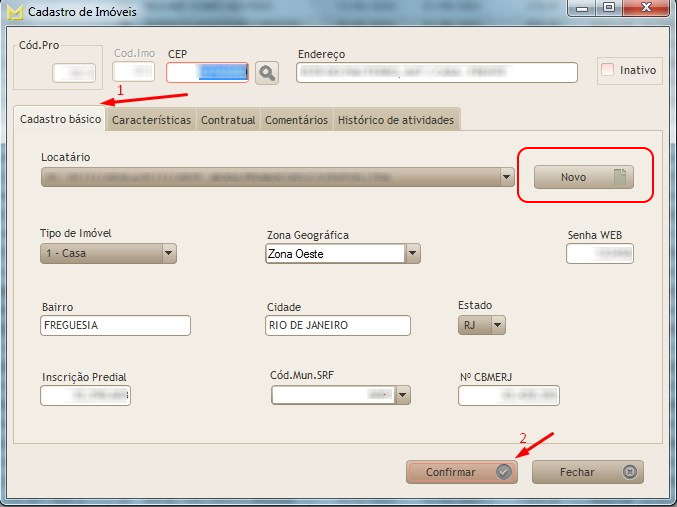Expand the Estado RJ dropdown
The width and height of the screenshot is (677, 507).
497,325
